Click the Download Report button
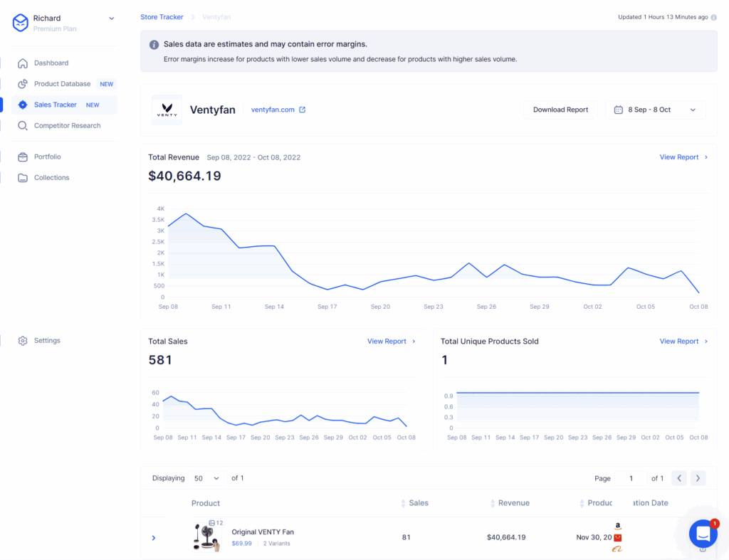Image resolution: width=729 pixels, height=560 pixels. click(x=560, y=110)
